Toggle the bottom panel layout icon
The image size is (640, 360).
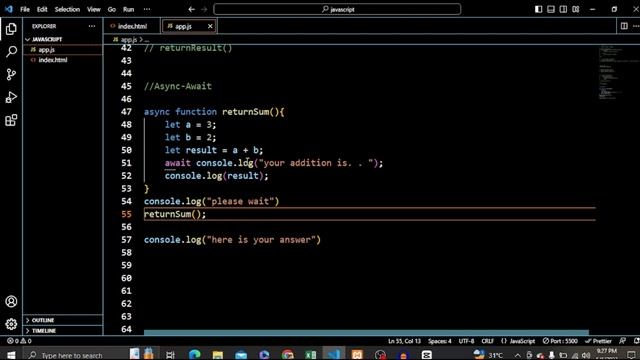(551, 9)
